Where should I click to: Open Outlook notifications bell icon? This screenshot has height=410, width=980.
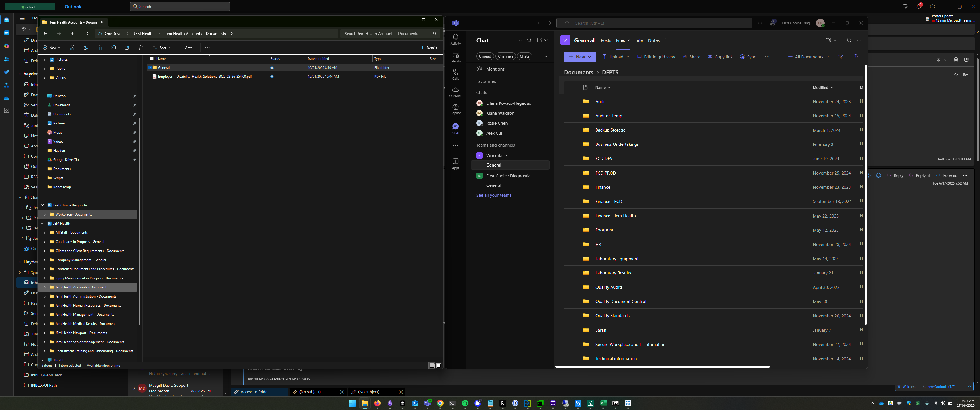(x=919, y=7)
